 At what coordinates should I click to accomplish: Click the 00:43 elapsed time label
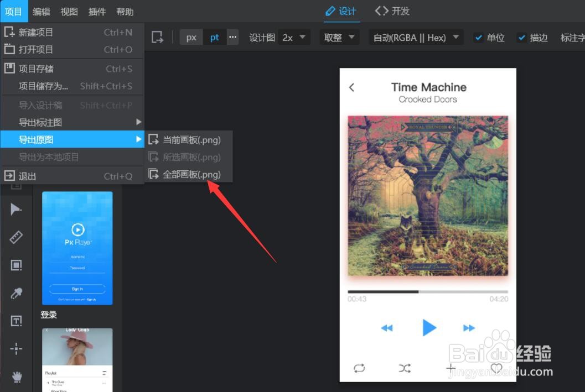357,299
